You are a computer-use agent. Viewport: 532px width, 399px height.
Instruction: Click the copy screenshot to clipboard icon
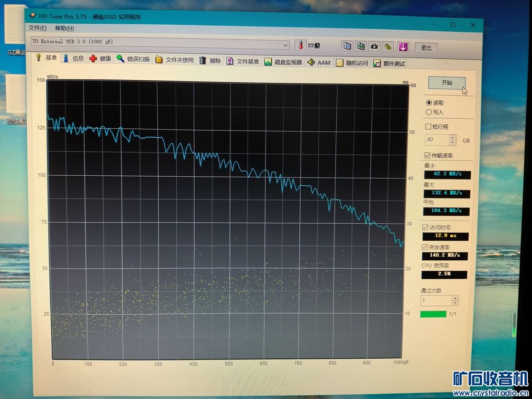click(361, 46)
